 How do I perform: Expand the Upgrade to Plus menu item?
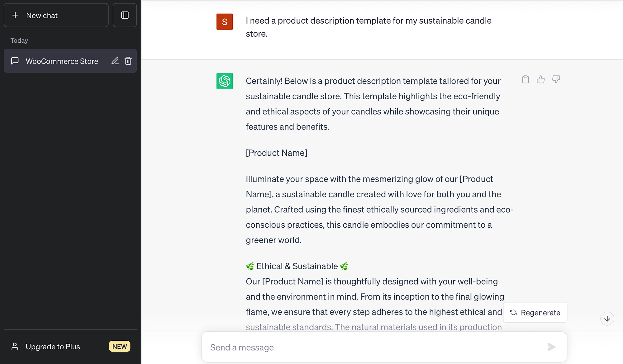(x=70, y=346)
